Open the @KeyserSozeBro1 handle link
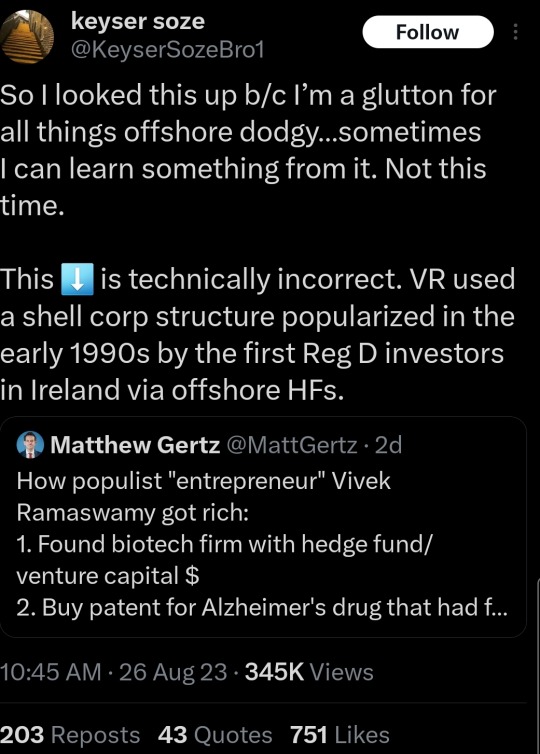This screenshot has height=754, width=540. 167,50
